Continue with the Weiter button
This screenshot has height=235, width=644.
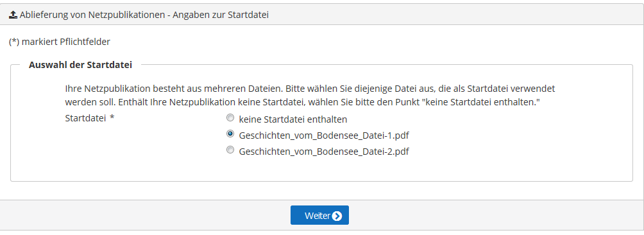[319, 215]
